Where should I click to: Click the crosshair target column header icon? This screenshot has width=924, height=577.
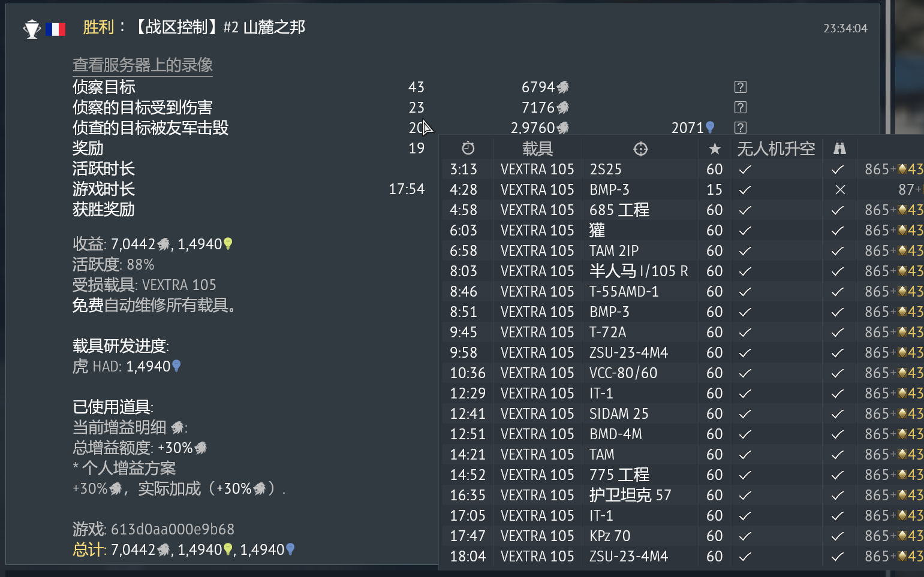click(x=640, y=149)
